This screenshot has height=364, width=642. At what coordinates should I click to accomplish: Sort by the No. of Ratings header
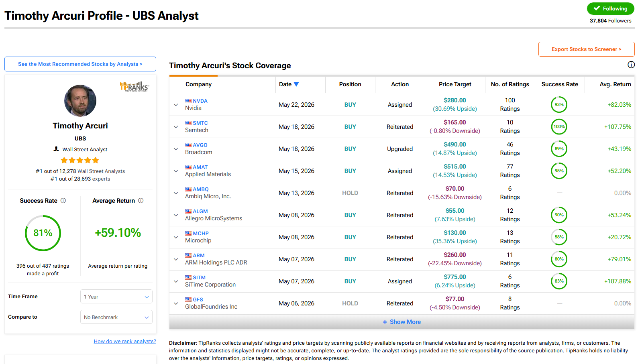pos(510,84)
